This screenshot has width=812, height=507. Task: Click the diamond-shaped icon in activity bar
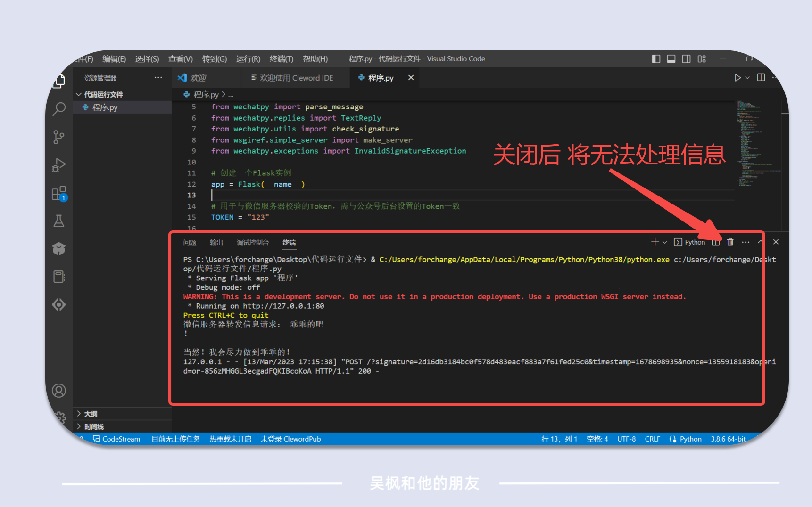point(59,304)
